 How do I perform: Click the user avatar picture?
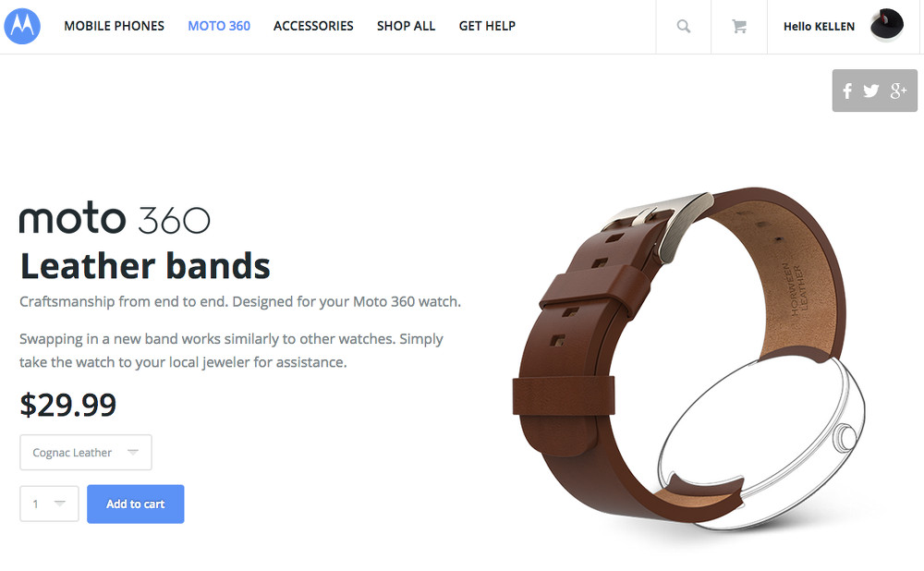tap(887, 25)
